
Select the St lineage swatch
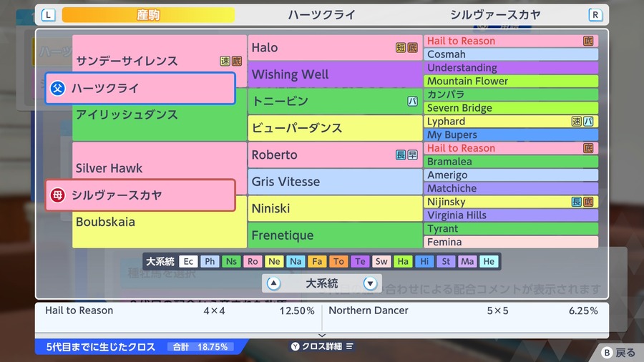[x=446, y=261]
